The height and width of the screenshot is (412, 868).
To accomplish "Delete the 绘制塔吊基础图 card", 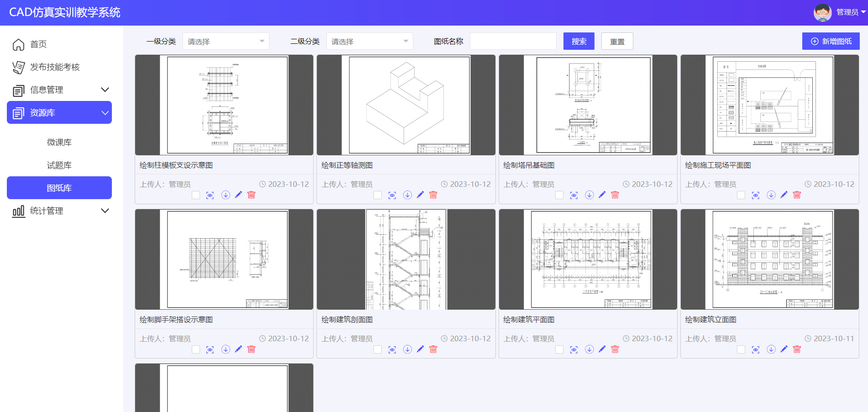I will 615,195.
